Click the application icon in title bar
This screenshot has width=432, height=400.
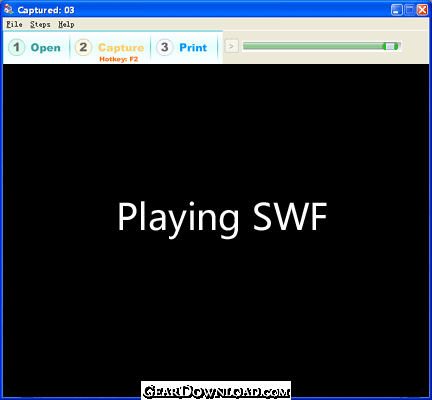pos(8,9)
